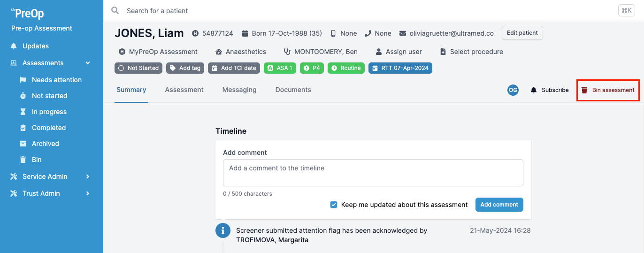644x253 pixels.
Task: Switch to the Messaging tab
Action: pyautogui.click(x=239, y=90)
